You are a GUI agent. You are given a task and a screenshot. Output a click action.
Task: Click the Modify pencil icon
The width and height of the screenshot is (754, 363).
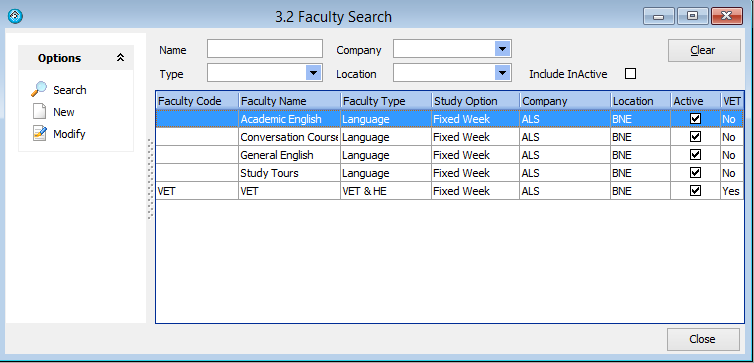tap(39, 133)
